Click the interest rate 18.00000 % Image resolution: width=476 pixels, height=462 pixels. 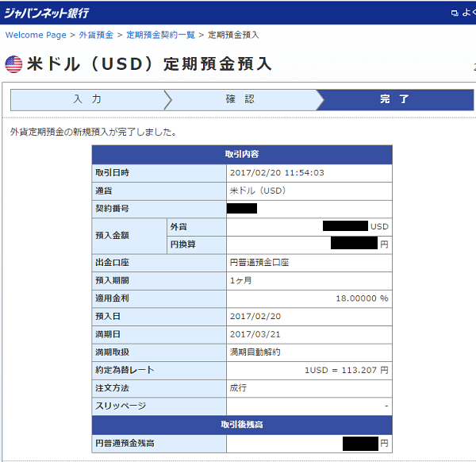coord(362,298)
